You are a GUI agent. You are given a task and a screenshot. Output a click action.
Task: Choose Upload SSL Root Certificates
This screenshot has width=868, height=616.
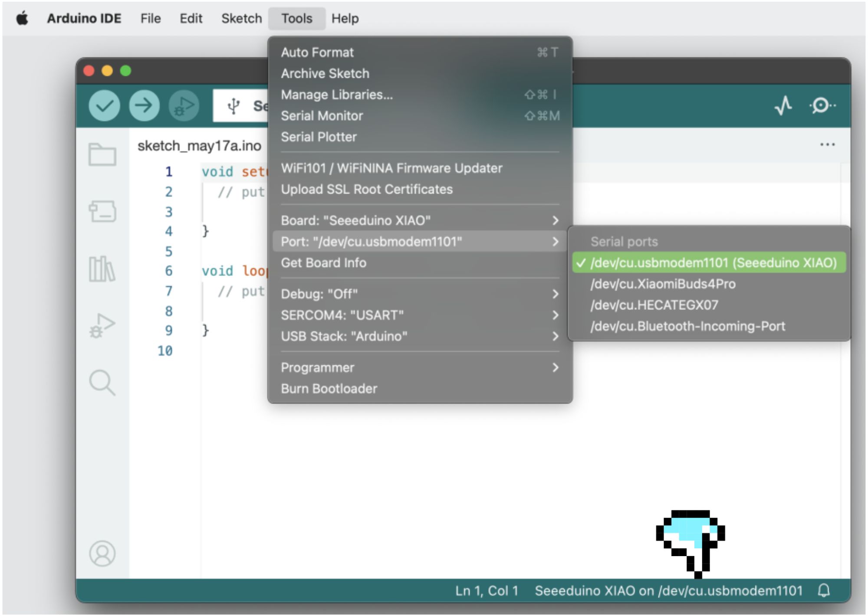(x=420, y=190)
